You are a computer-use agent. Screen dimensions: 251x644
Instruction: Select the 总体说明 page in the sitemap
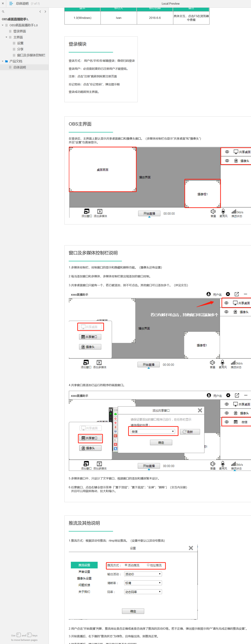20,67
